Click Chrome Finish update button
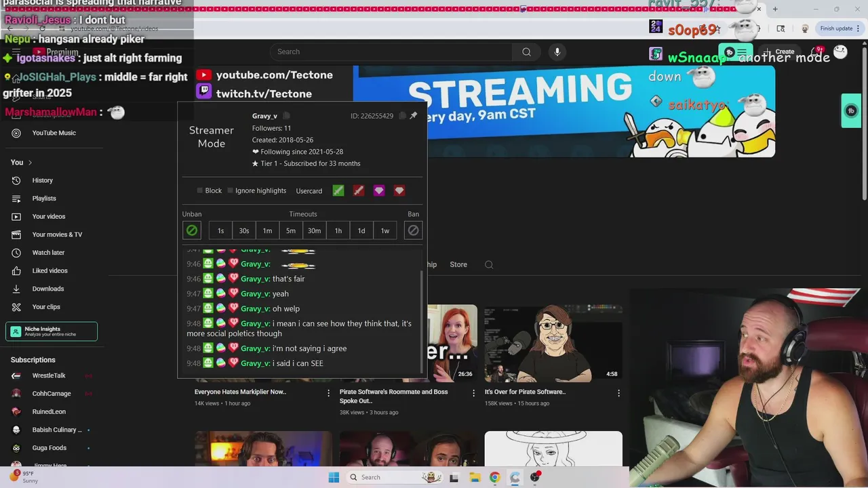Viewport: 868px width, 488px height. [x=840, y=28]
